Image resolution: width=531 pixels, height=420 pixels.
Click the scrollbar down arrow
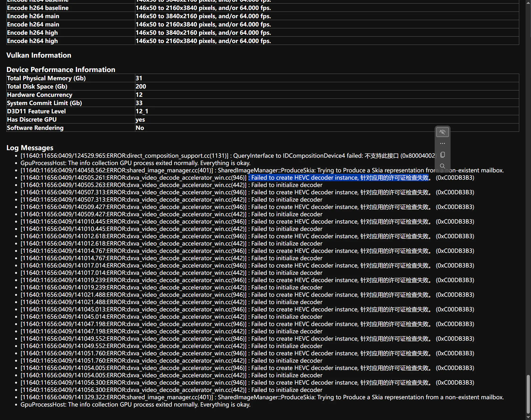coord(528,417)
